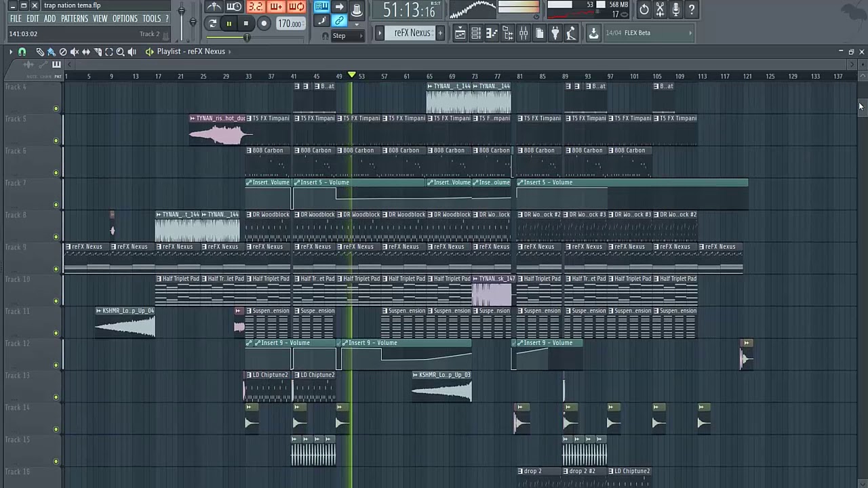Click the playhead marker on timeline
Image resolution: width=868 pixels, height=488 pixels.
(x=351, y=75)
